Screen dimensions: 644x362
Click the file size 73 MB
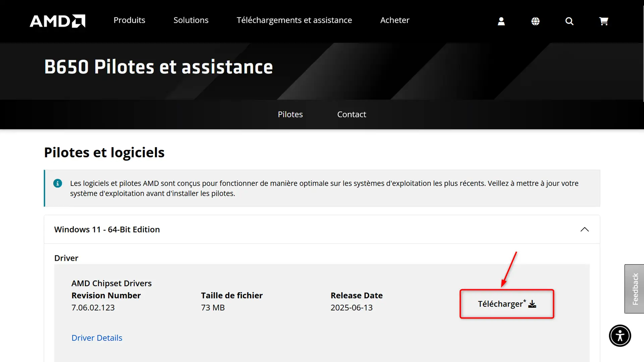[x=213, y=307]
